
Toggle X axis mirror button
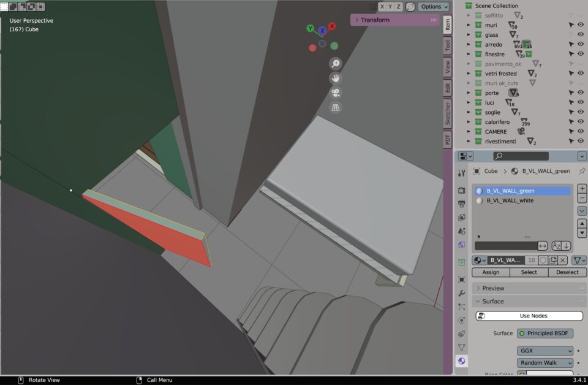(382, 7)
